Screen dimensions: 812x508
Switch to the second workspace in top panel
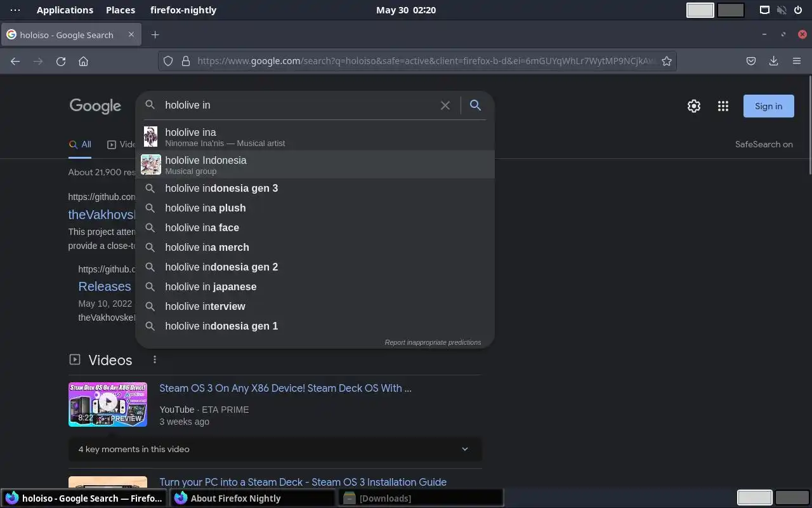pyautogui.click(x=731, y=10)
